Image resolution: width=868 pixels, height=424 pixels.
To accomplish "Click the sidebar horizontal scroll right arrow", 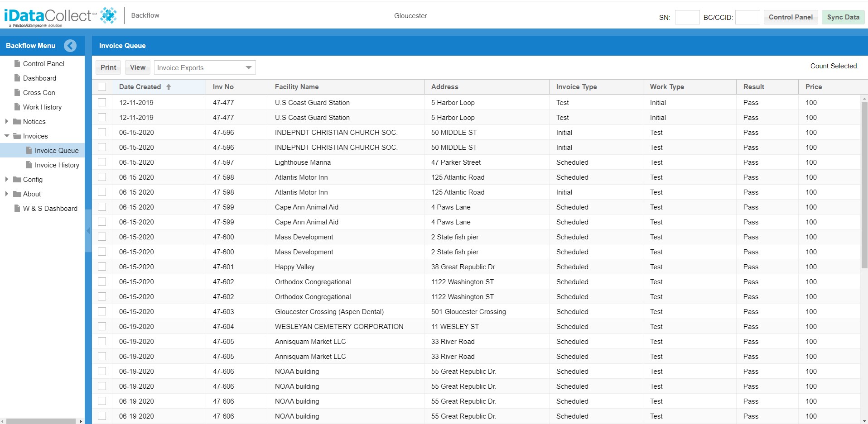I will click(x=81, y=421).
